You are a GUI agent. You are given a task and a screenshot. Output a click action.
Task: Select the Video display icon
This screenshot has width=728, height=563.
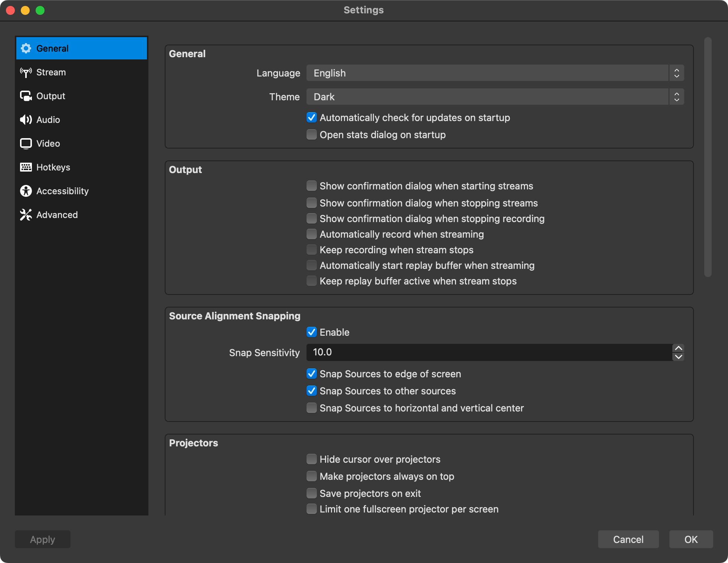(26, 143)
